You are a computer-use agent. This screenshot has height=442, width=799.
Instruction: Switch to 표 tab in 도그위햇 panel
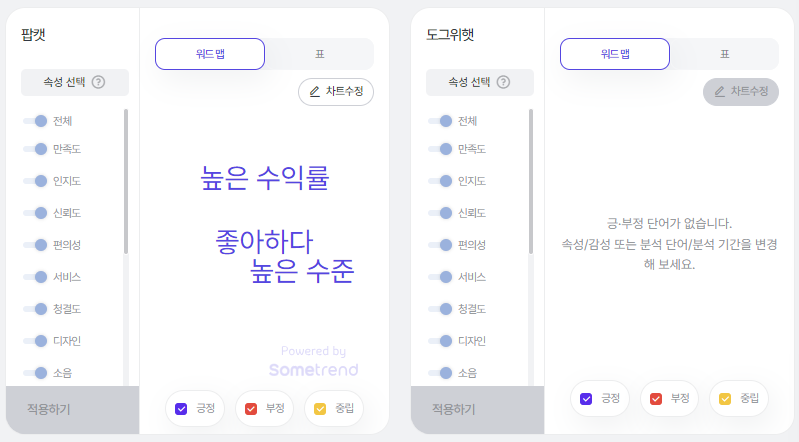[x=724, y=54]
